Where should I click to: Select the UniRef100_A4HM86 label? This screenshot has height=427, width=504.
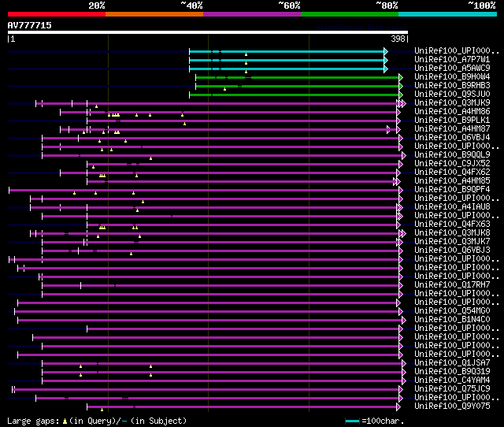[452, 112]
